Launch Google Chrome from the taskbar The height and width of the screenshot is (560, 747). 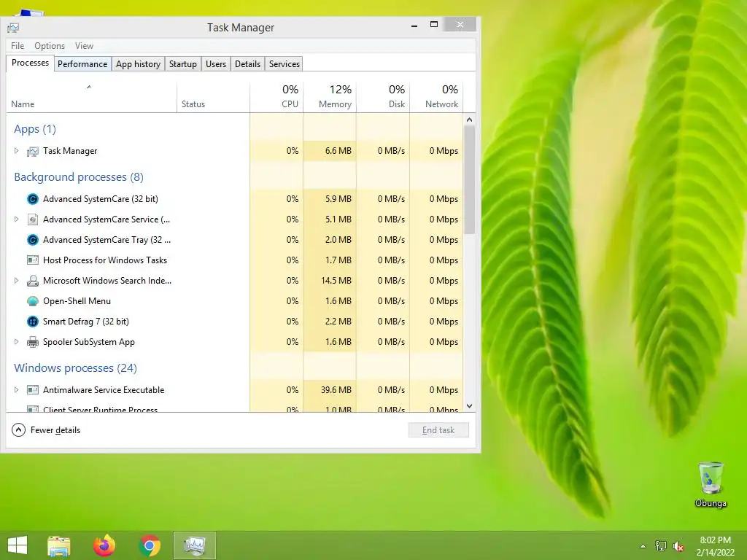[150, 545]
